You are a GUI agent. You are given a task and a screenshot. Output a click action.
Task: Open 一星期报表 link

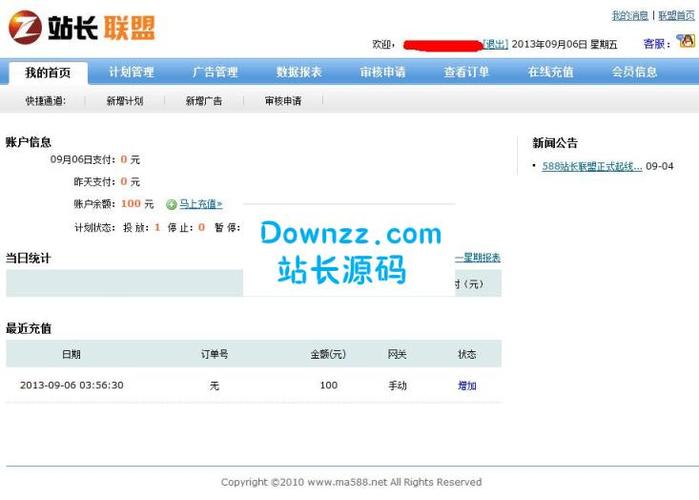(x=478, y=258)
